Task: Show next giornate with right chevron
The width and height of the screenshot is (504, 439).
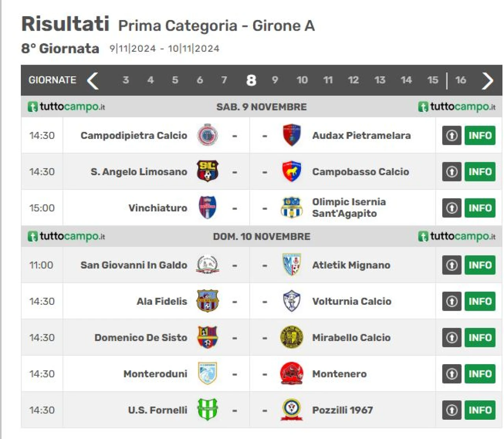Action: [x=487, y=81]
